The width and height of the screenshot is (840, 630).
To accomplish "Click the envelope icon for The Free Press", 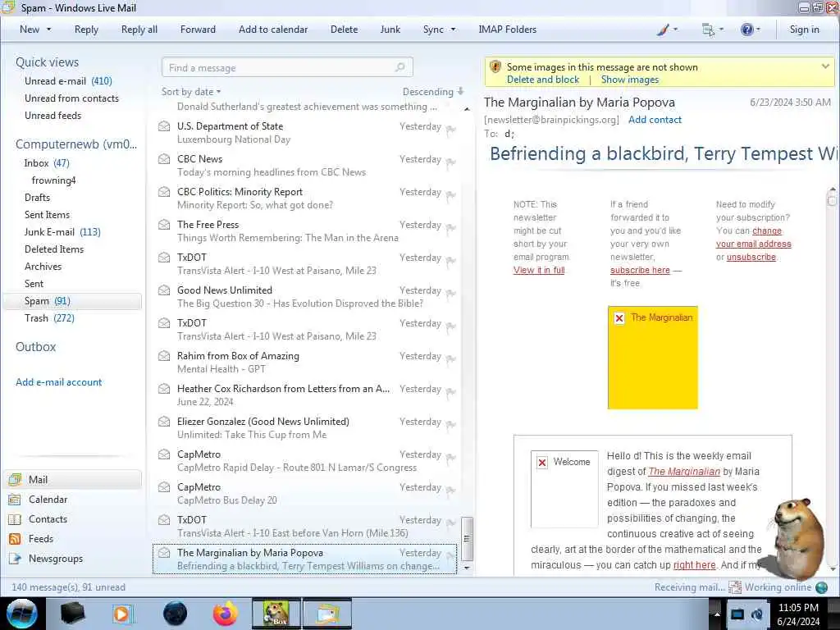I will click(164, 225).
